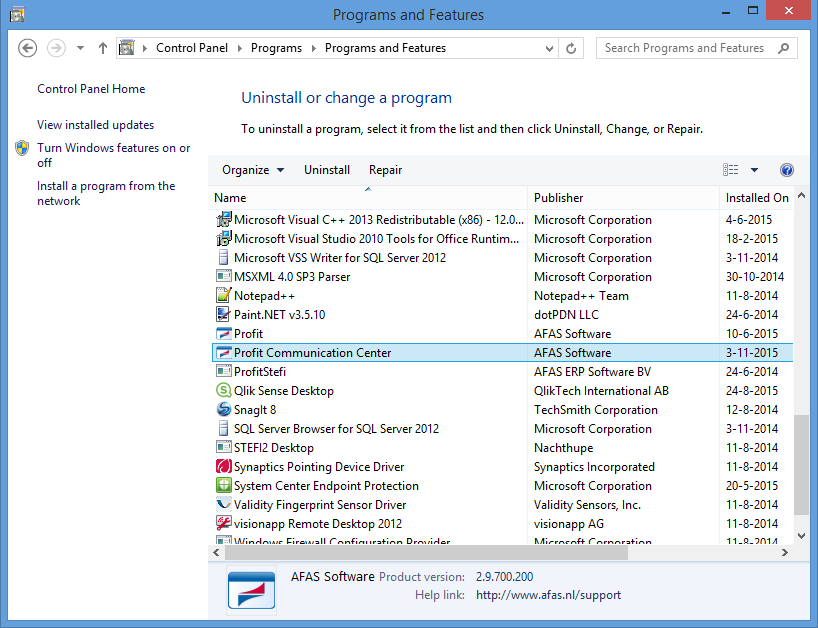
Task: Click the Back navigation arrow
Action: click(x=27, y=48)
